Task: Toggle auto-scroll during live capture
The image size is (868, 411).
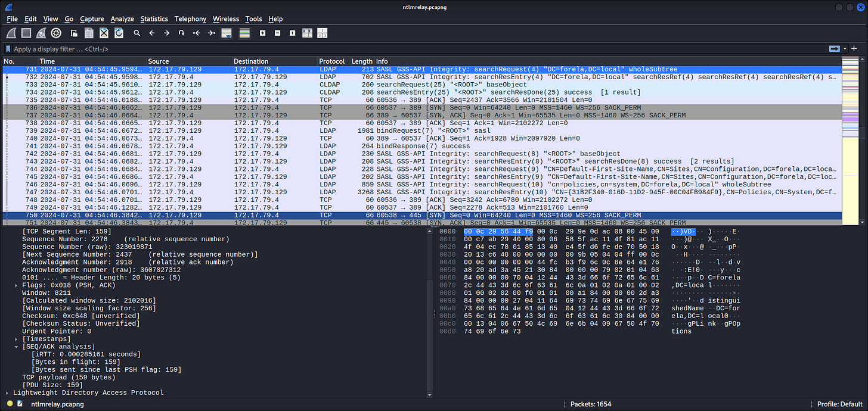Action: pos(227,33)
